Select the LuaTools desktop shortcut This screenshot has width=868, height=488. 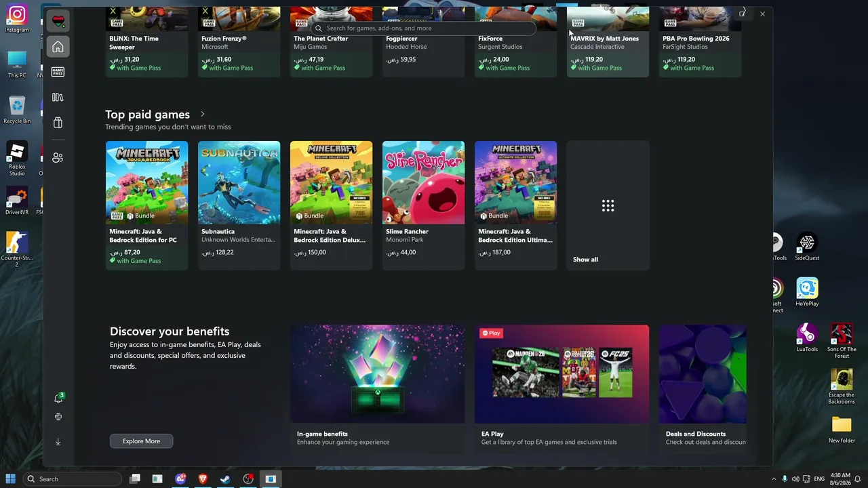tap(807, 338)
